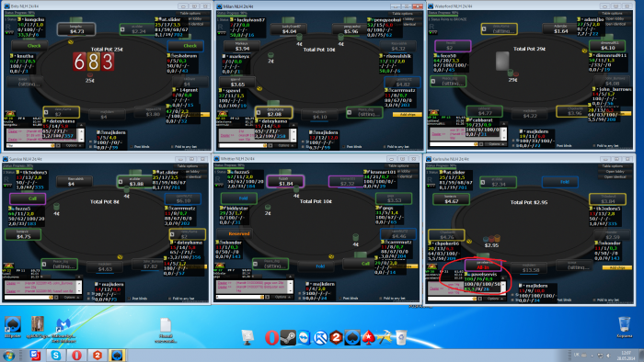Click the chat input field on the Karlsruhe table

[x=452, y=299]
